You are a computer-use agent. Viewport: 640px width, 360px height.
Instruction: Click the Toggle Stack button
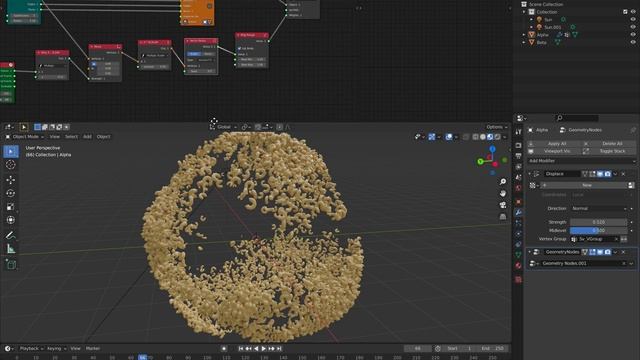tap(609, 151)
